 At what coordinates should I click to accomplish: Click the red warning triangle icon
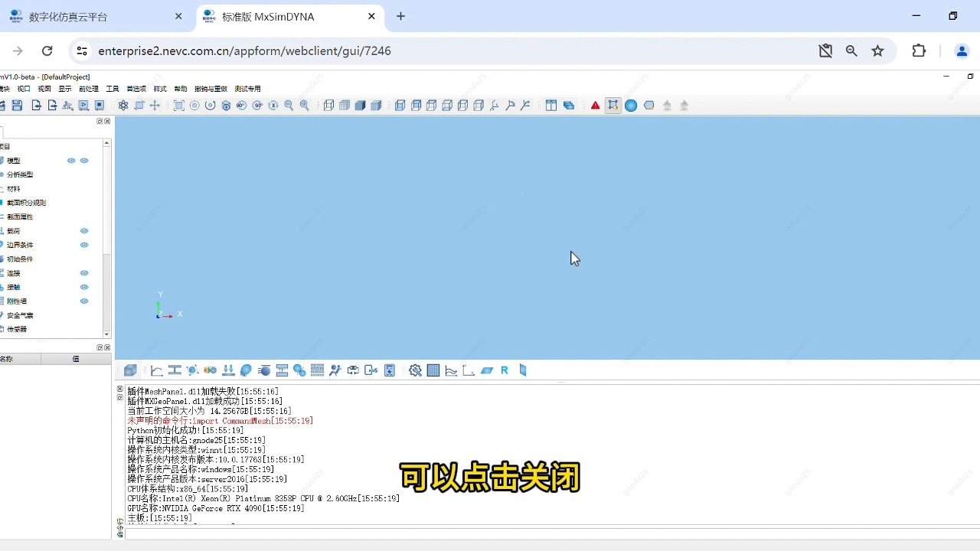point(595,106)
